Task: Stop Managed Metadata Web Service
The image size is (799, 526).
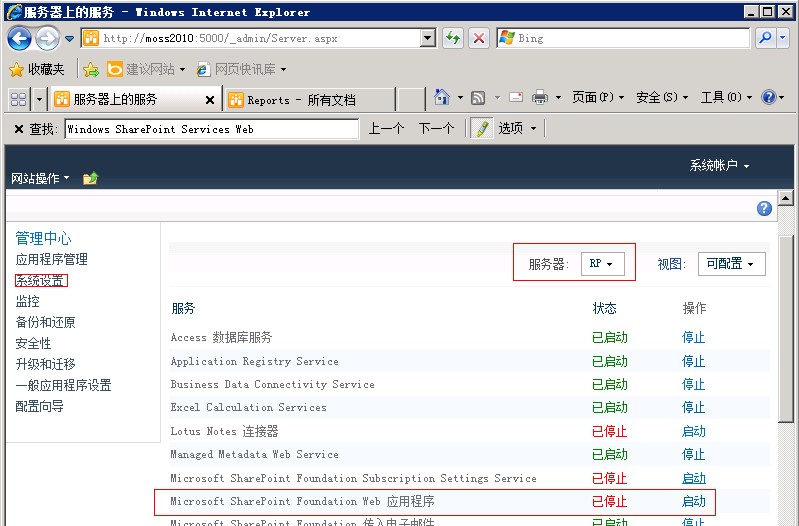Action: [694, 454]
